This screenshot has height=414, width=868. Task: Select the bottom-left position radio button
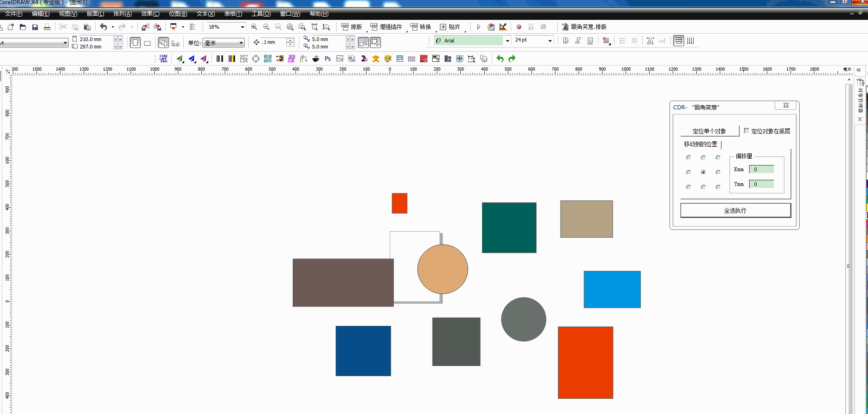coord(688,187)
